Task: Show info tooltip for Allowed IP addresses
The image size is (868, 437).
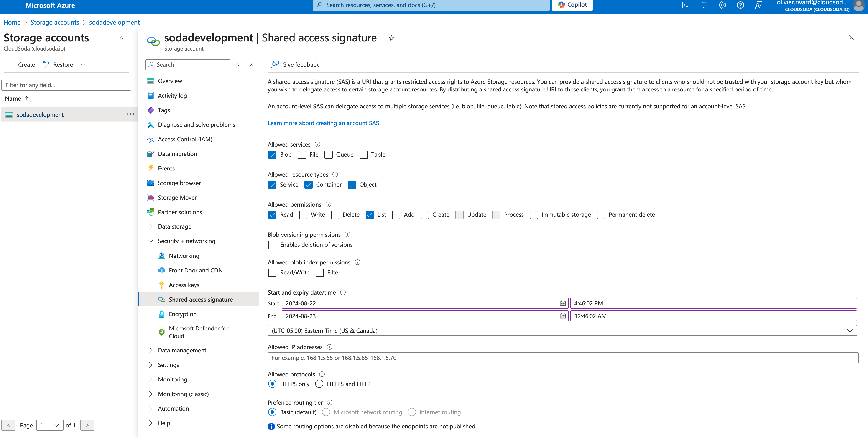Action: pos(329,347)
